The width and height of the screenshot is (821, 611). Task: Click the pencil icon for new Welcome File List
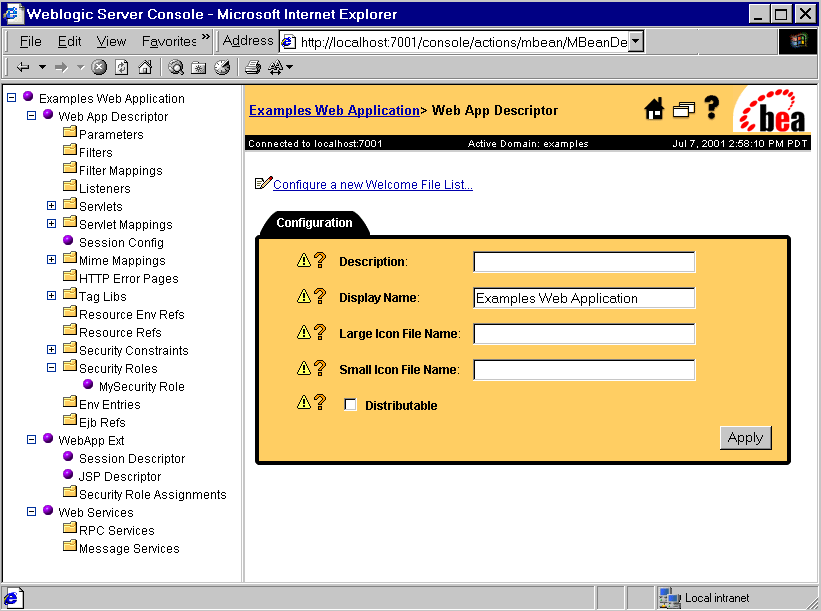[263, 183]
